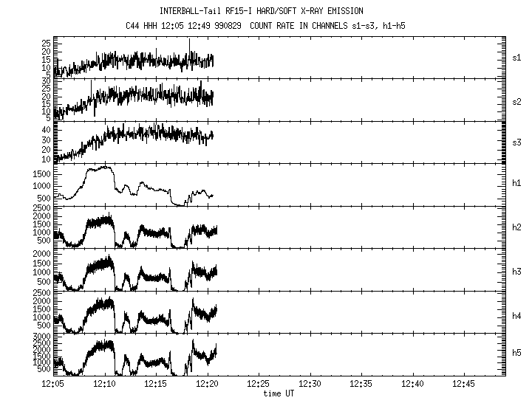Click the 12:30 time axis tick label

310,385
